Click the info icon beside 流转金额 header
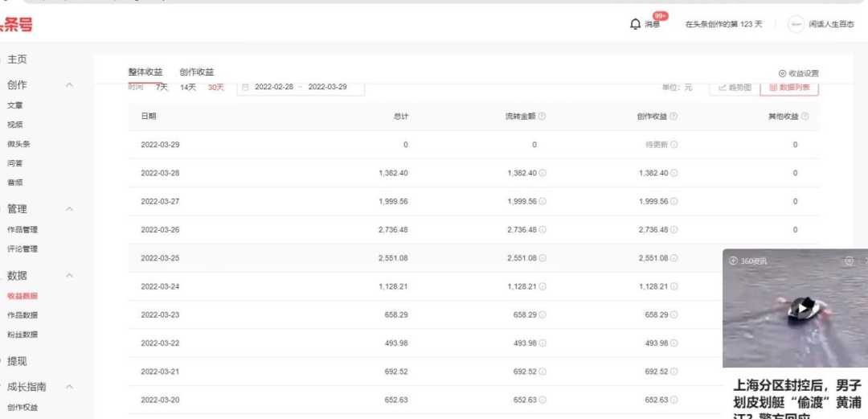 pyautogui.click(x=542, y=117)
